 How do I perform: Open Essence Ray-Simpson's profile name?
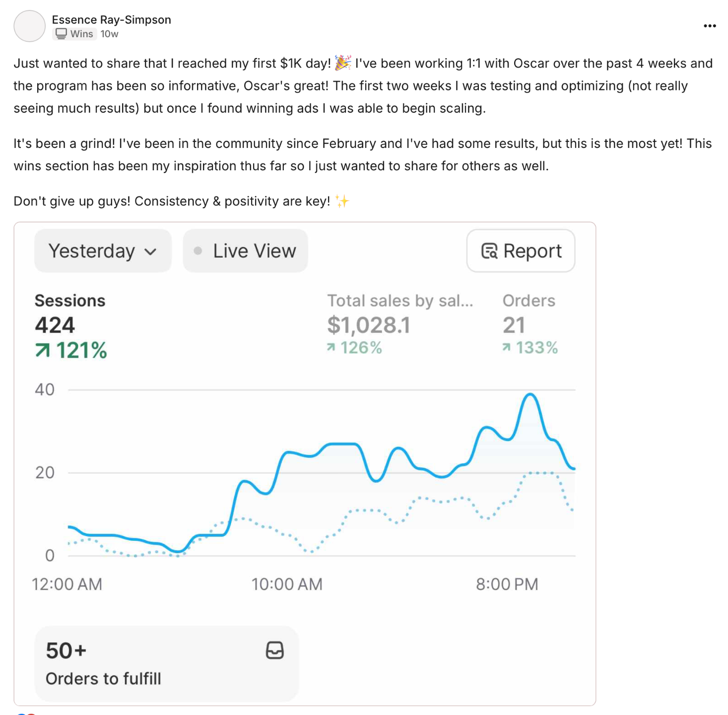point(111,20)
